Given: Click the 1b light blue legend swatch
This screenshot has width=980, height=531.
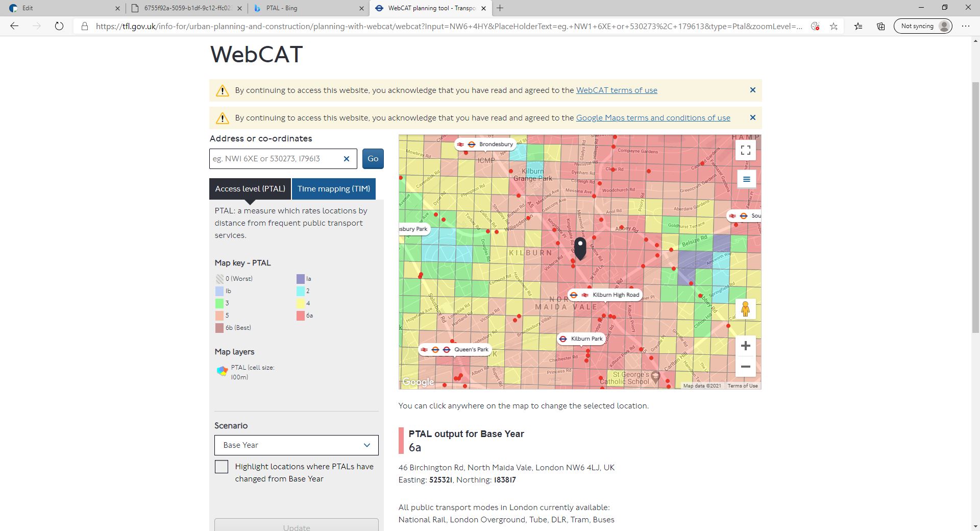Looking at the screenshot, I should point(219,291).
